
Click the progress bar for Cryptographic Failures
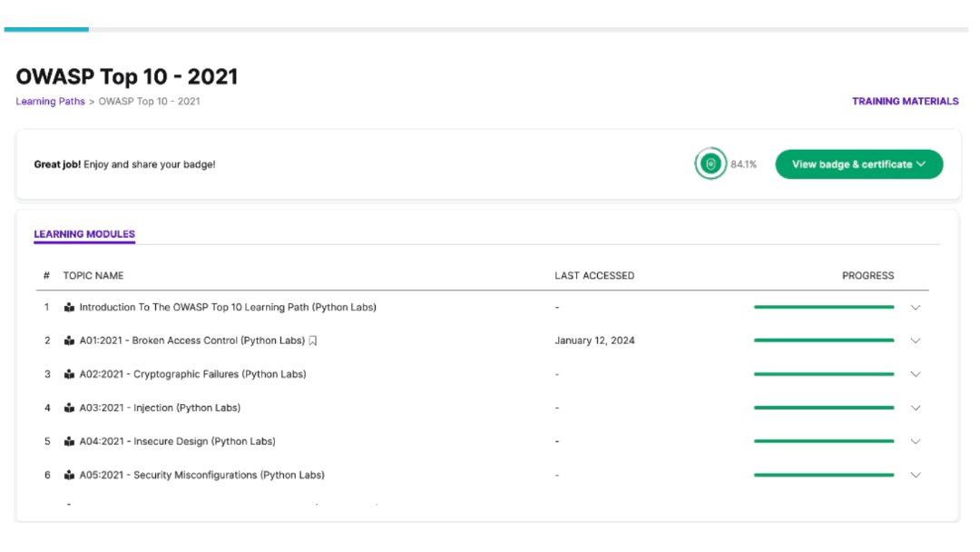pyautogui.click(x=824, y=374)
